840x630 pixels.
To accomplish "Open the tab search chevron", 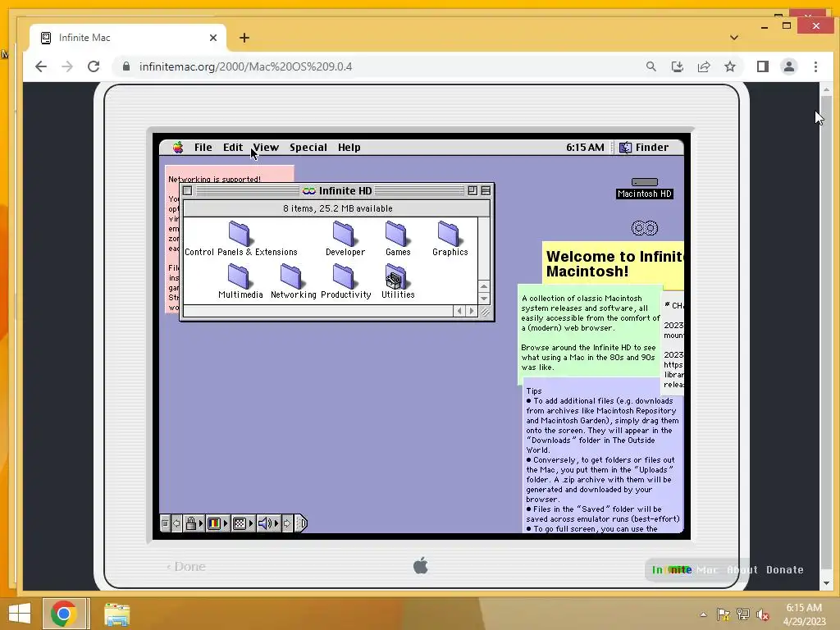I will pyautogui.click(x=734, y=38).
